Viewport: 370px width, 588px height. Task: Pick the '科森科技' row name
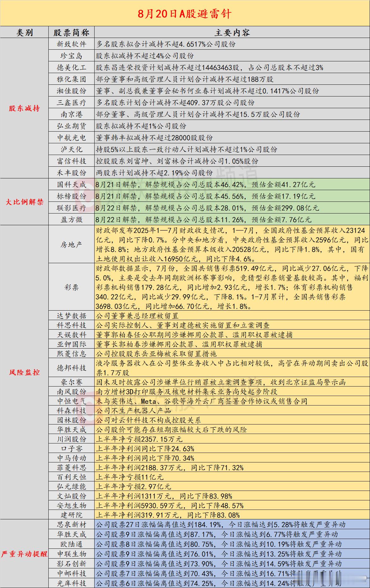click(x=71, y=411)
